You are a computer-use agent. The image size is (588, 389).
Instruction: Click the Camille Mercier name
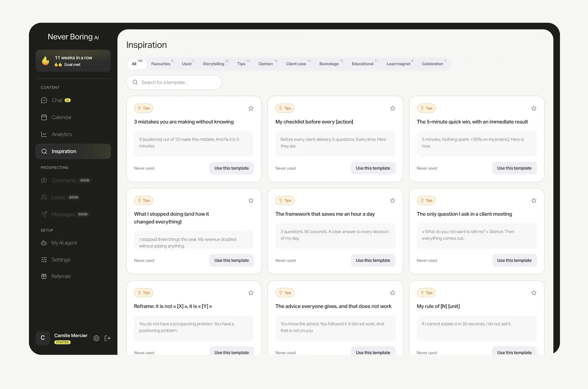pos(71,335)
